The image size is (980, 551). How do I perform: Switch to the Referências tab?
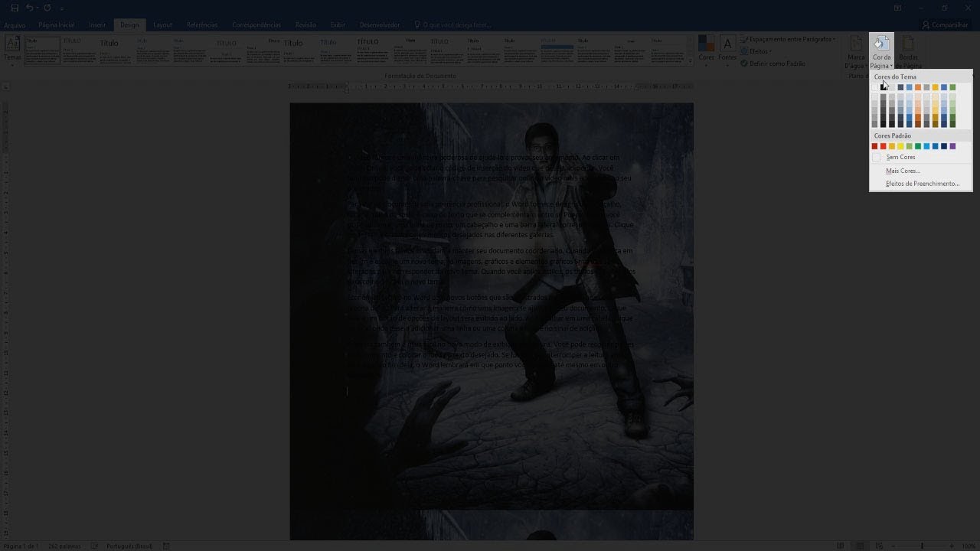pos(202,25)
